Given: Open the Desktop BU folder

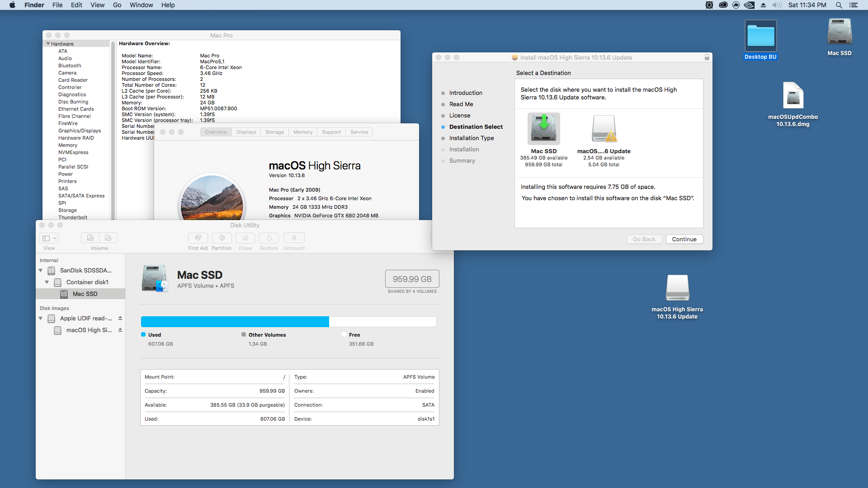Looking at the screenshot, I should 760,36.
